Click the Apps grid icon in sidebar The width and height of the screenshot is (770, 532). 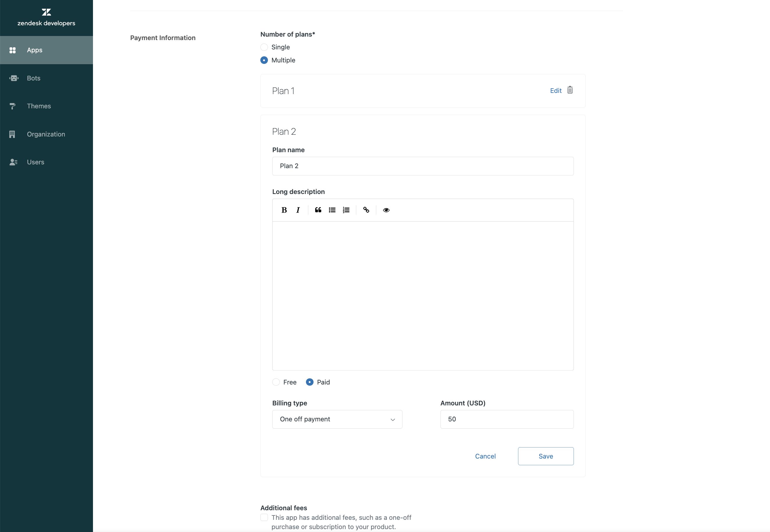(x=13, y=50)
